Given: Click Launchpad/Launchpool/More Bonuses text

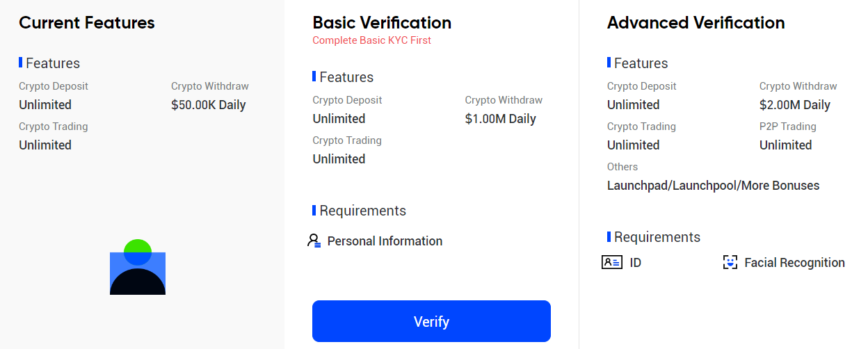Looking at the screenshot, I should tap(713, 186).
